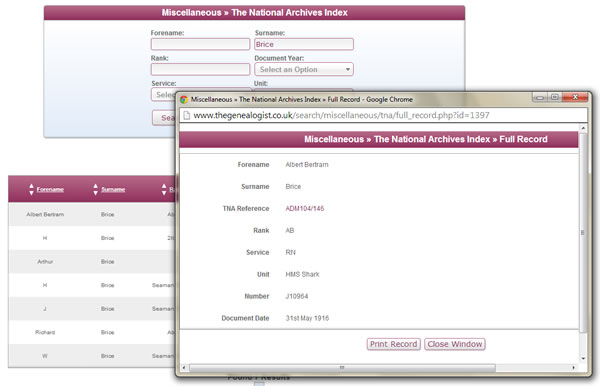Click the popup vertical scrollbar up arrow
This screenshot has height=386, width=600.
583,128
